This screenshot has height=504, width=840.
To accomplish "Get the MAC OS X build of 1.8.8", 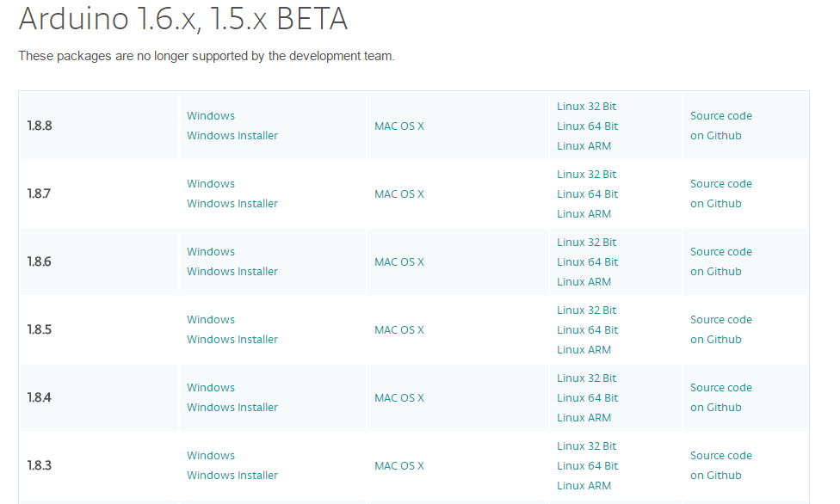I will tap(399, 126).
